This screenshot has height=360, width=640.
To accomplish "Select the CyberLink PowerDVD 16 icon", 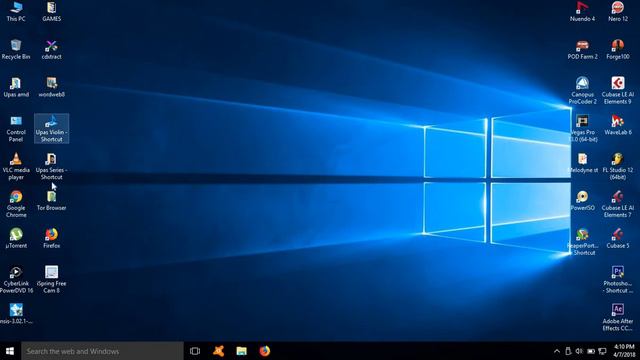I will pyautogui.click(x=16, y=280).
